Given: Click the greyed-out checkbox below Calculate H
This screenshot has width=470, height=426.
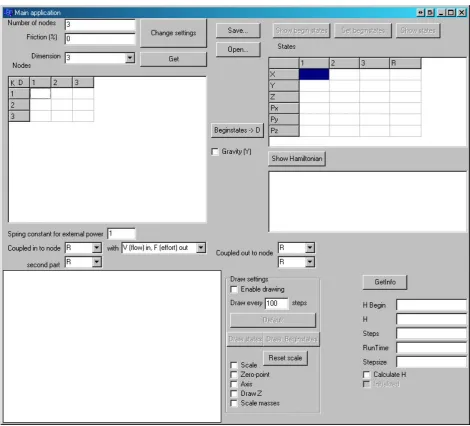Looking at the screenshot, I should [366, 384].
